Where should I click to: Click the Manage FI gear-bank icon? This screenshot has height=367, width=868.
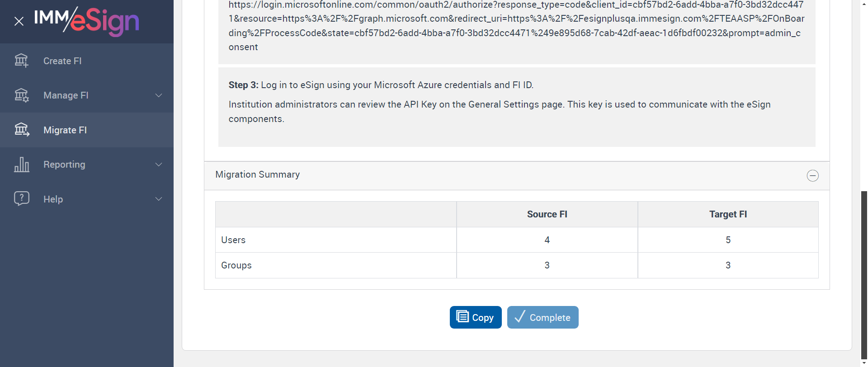point(21,95)
